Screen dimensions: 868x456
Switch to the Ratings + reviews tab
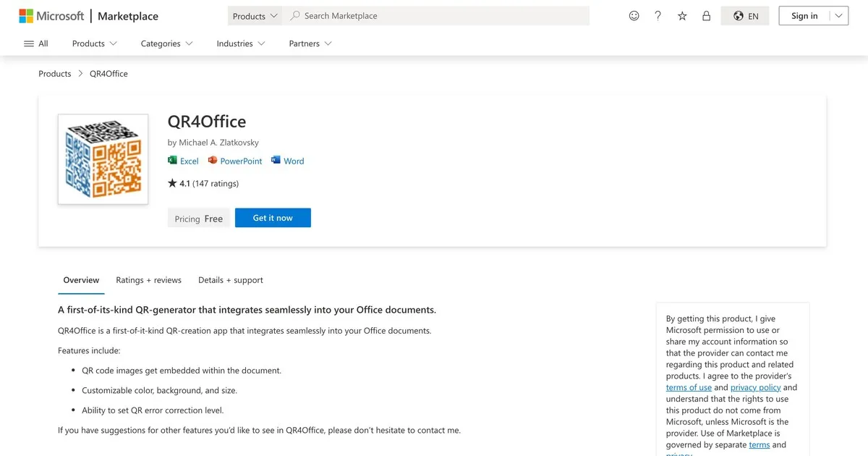pyautogui.click(x=148, y=280)
